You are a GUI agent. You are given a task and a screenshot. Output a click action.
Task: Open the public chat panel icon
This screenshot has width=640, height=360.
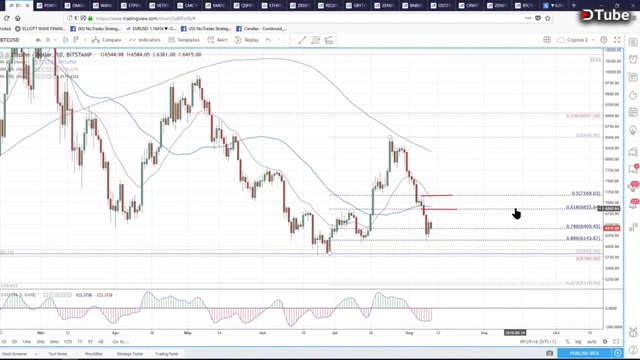pyautogui.click(x=633, y=153)
